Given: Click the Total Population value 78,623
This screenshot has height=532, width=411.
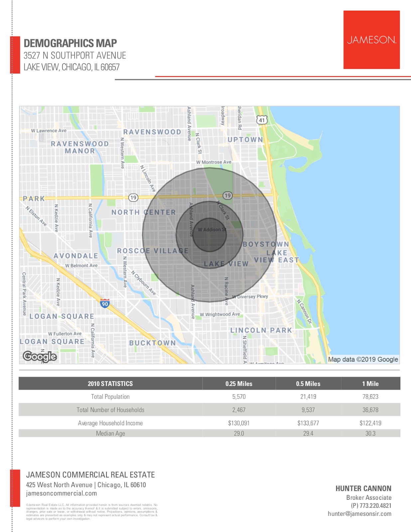Looking at the screenshot, I should 370,397.
